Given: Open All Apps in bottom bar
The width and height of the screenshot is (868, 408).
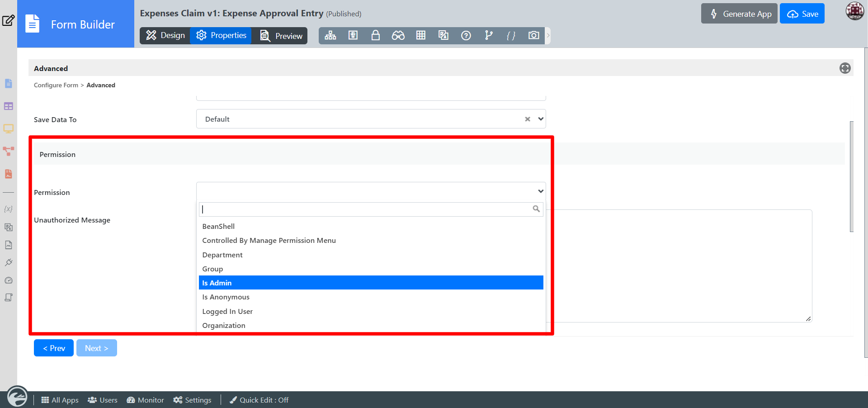Looking at the screenshot, I should pyautogui.click(x=60, y=400).
